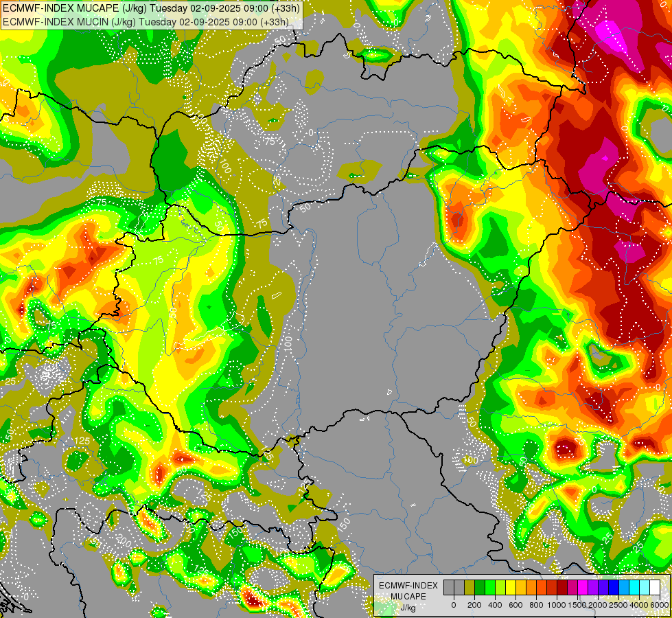Select the olive legend color swatch

click(470, 587)
